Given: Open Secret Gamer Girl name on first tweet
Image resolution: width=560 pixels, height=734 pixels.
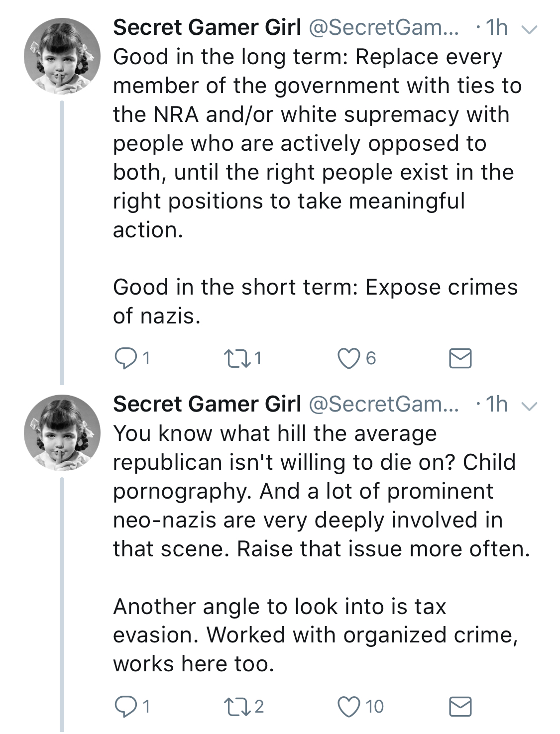Looking at the screenshot, I should point(207,27).
